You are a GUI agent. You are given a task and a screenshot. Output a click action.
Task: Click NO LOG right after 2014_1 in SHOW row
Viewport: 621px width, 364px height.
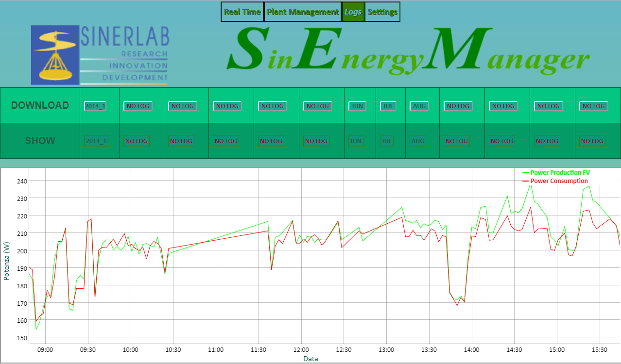pyautogui.click(x=136, y=141)
